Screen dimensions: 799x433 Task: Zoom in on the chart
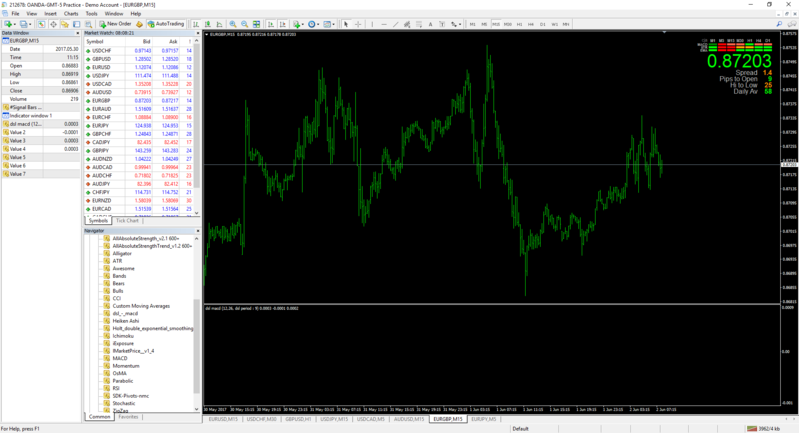[x=233, y=24]
